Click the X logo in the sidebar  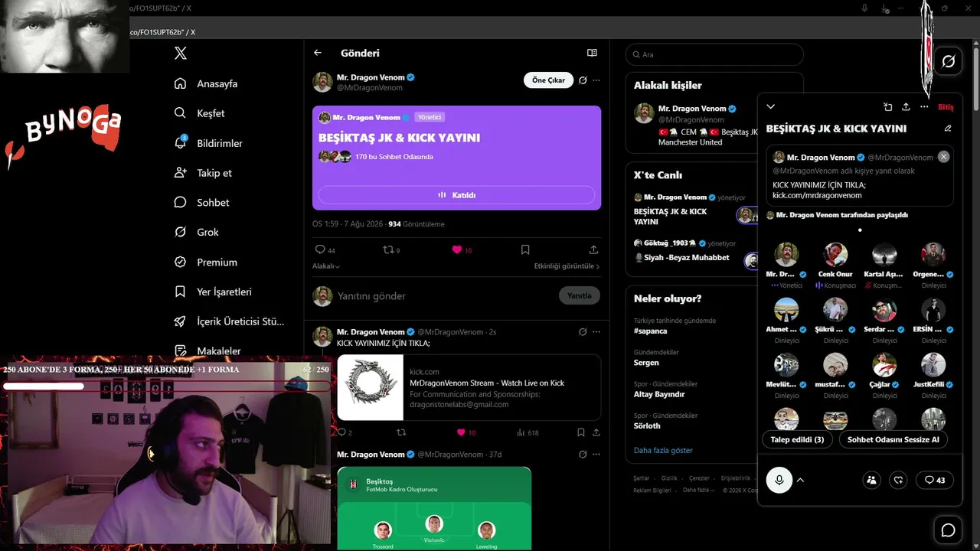pos(180,54)
